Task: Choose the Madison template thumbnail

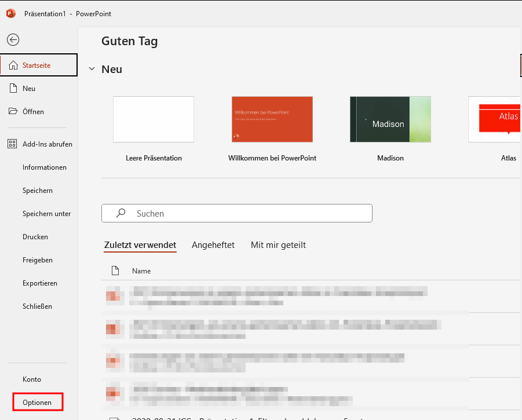Action: coord(390,119)
